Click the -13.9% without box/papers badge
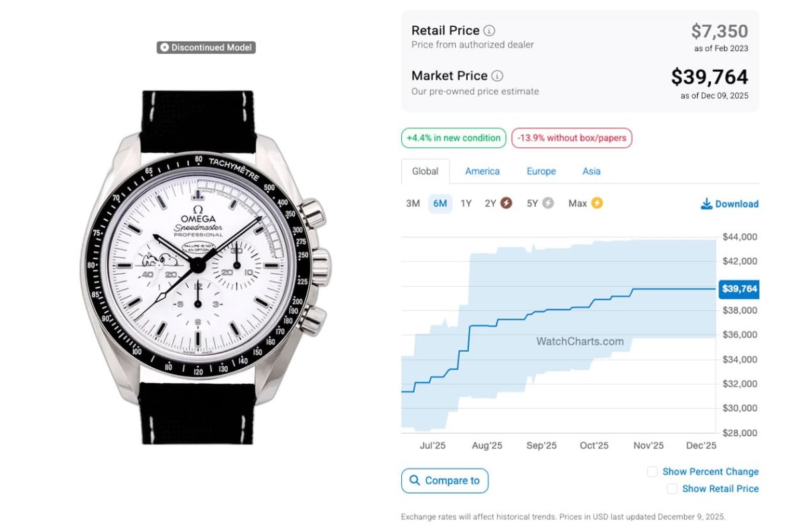Image resolution: width=804 pixels, height=532 pixels. tap(572, 138)
